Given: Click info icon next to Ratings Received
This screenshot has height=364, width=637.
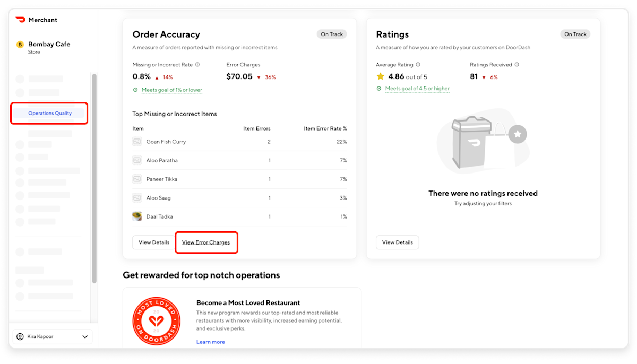Looking at the screenshot, I should click(x=517, y=65).
